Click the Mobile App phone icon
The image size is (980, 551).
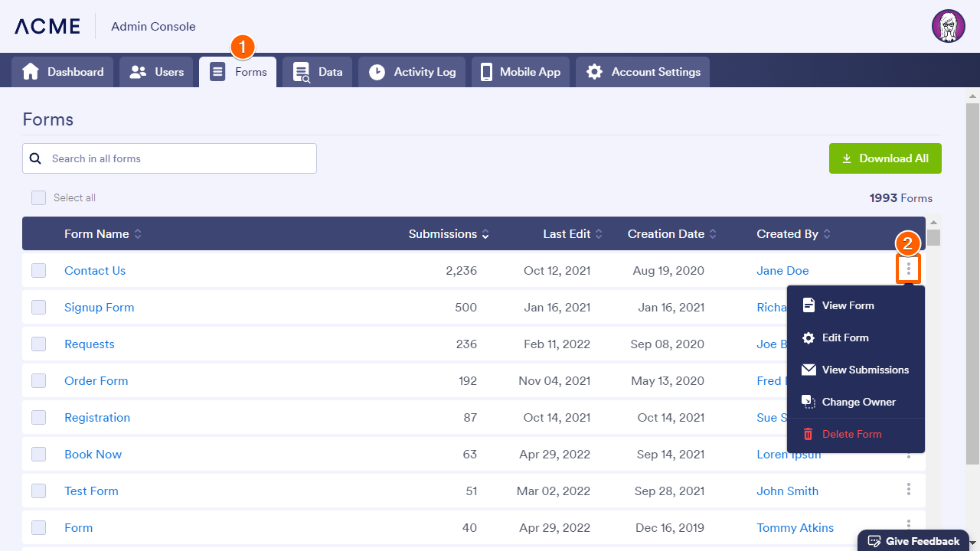[486, 72]
